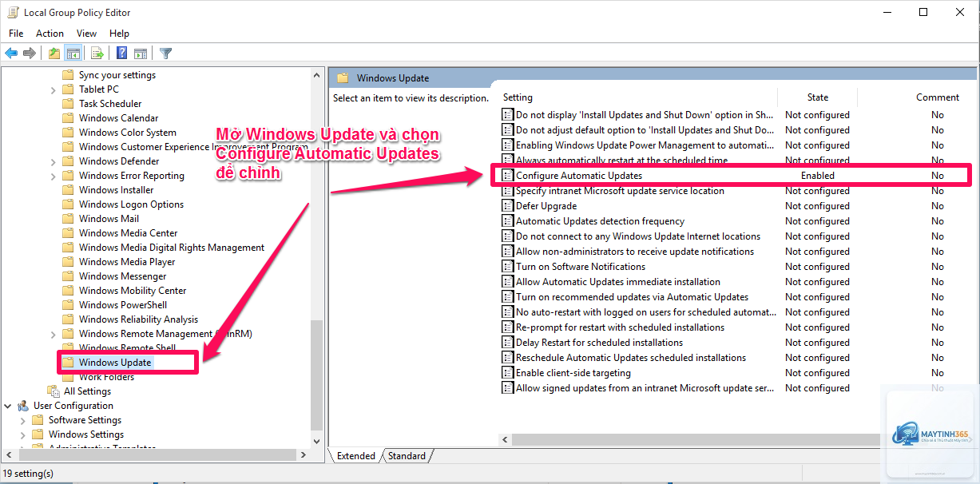Viewport: 980px width, 484px height.
Task: Click the policy icon of Defer Upgrade
Action: click(507, 206)
